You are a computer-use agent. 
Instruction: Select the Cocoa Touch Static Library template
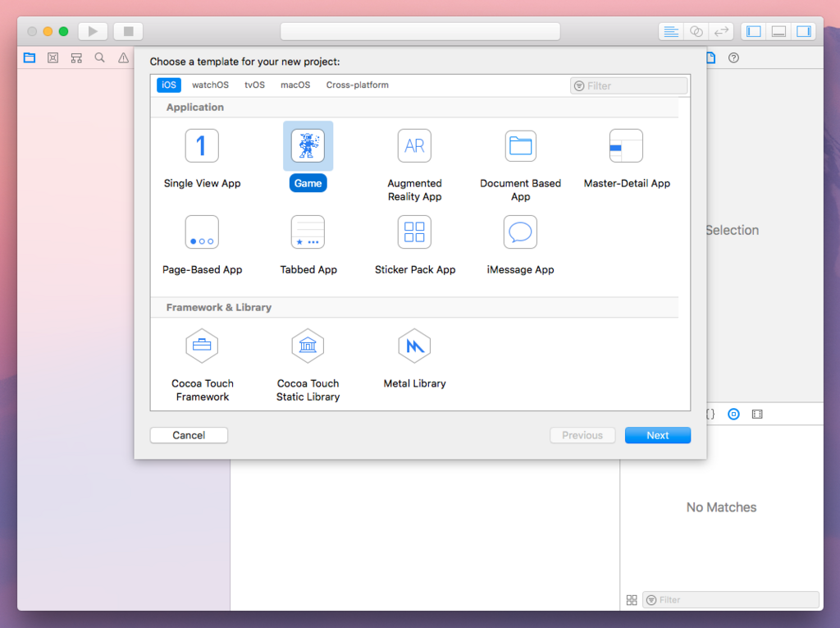pos(308,365)
